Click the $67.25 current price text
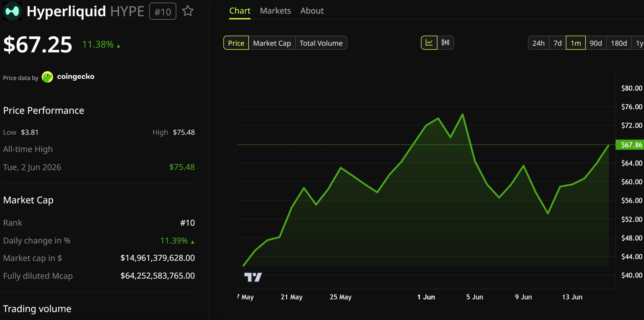Viewport: 644px width, 320px height. [37, 44]
